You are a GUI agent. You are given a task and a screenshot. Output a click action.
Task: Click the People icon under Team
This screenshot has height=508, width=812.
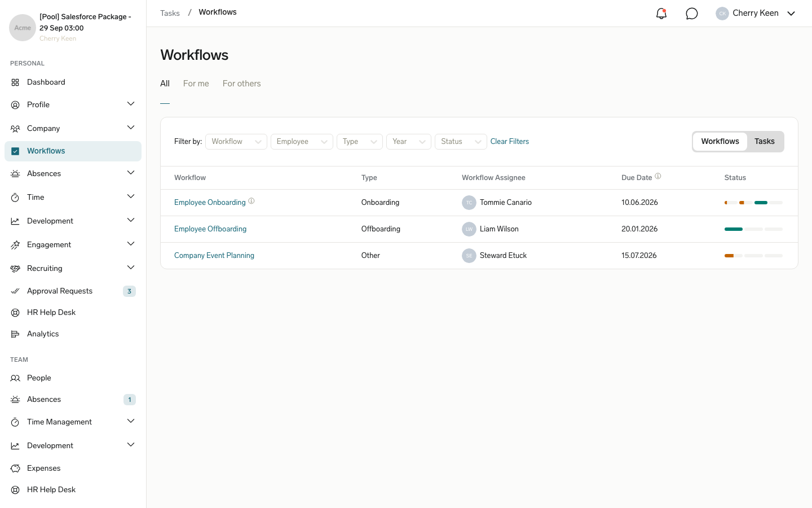pyautogui.click(x=15, y=378)
